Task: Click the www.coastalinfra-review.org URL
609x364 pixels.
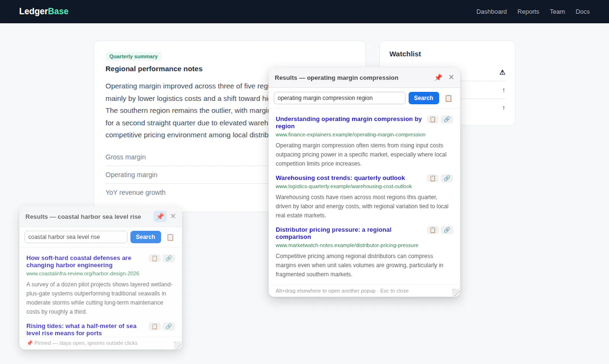Action: point(83,273)
